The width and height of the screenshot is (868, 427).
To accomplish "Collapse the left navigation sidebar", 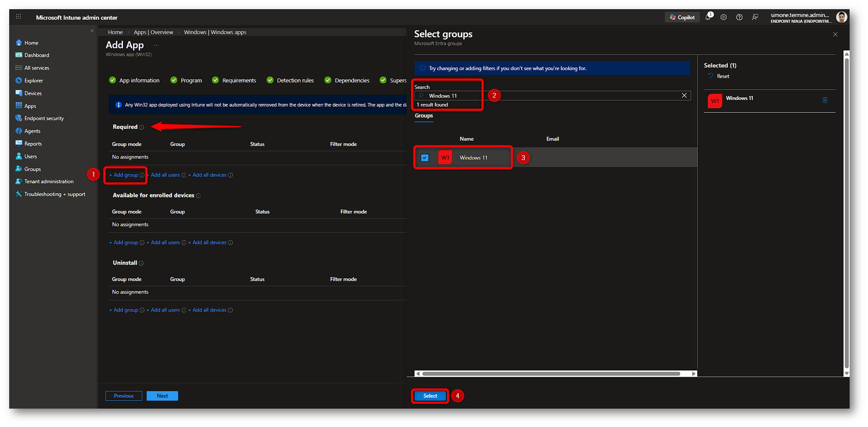I will point(92,31).
